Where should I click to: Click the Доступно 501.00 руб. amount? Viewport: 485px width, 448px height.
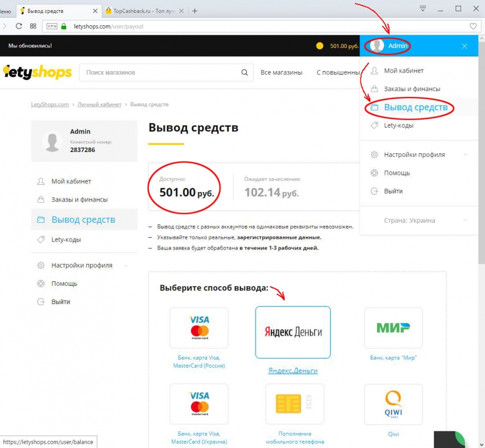(187, 192)
